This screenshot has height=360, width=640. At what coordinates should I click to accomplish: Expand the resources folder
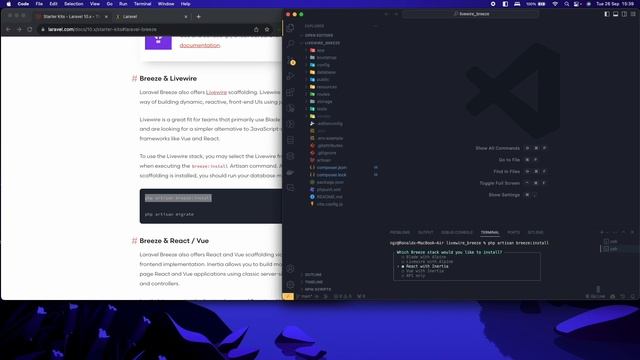(x=327, y=87)
